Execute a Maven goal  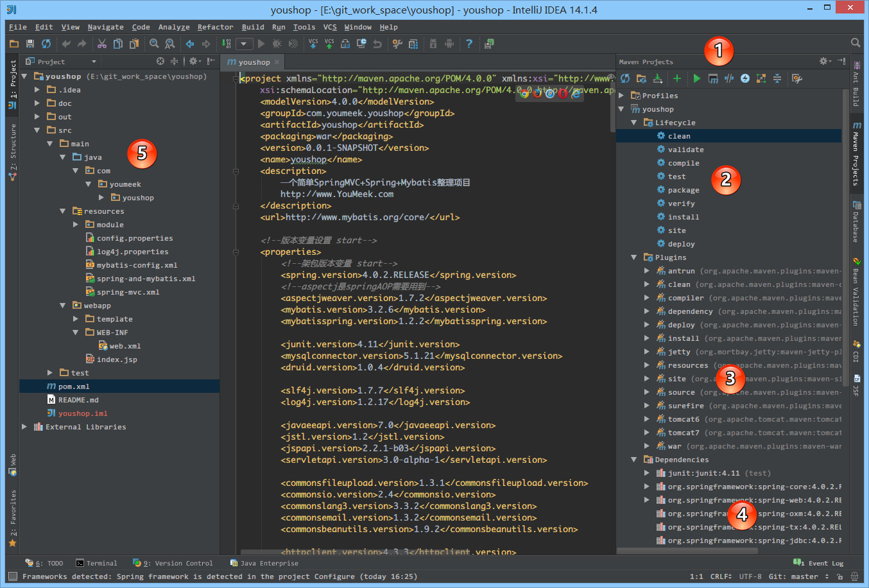[x=713, y=78]
